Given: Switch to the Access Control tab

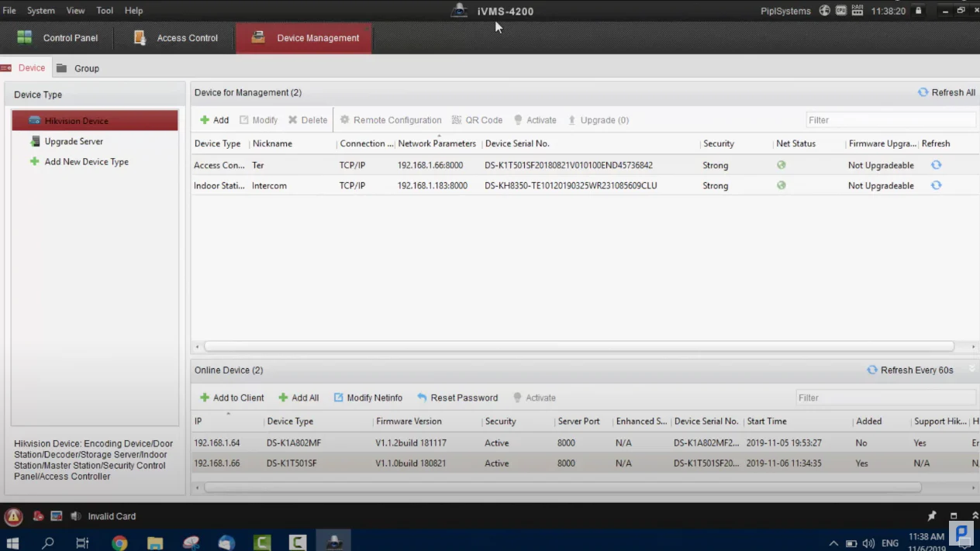Looking at the screenshot, I should 176,38.
